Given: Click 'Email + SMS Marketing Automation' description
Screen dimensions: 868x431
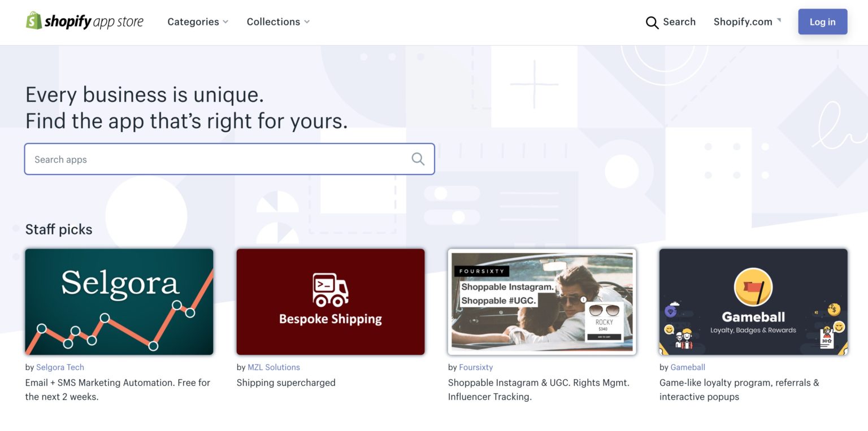Looking at the screenshot, I should [118, 389].
